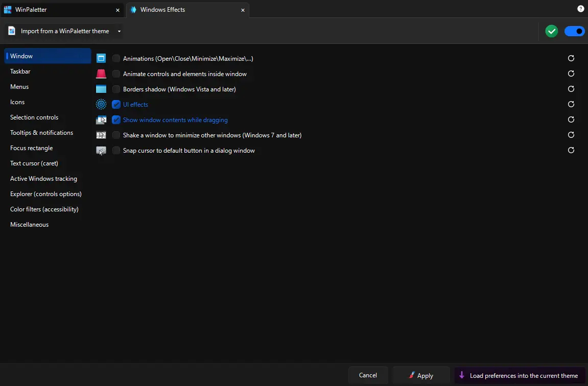588x386 pixels.
Task: Reset the UI effects option
Action: pyautogui.click(x=571, y=104)
